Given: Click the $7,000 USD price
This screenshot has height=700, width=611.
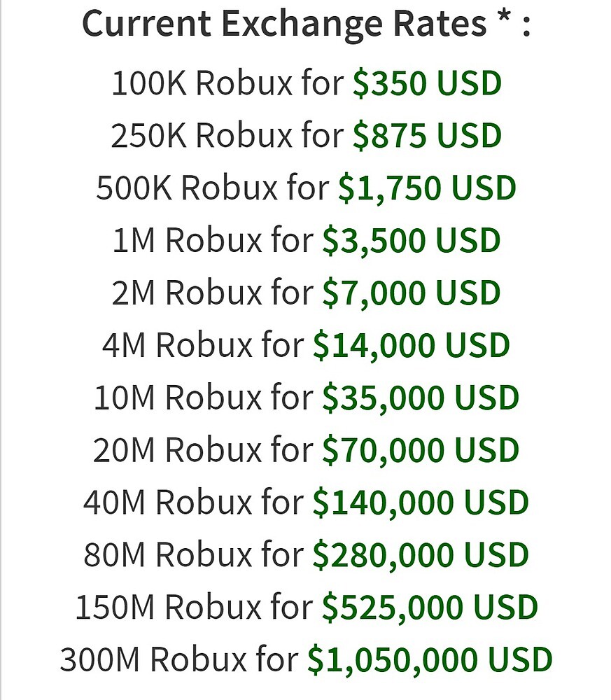Looking at the screenshot, I should [x=412, y=293].
